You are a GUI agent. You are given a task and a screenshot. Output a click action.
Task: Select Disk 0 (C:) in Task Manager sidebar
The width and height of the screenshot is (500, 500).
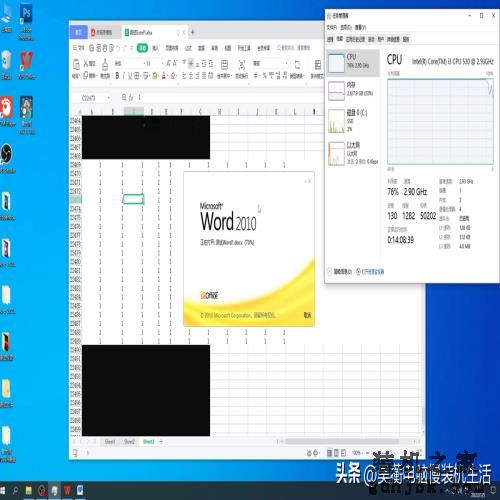coord(353,121)
